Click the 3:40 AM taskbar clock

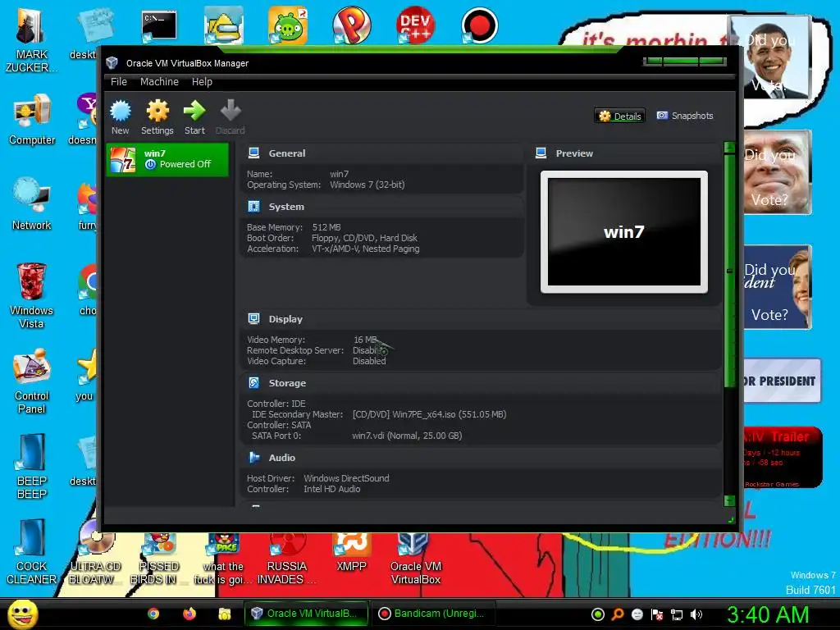click(768, 614)
